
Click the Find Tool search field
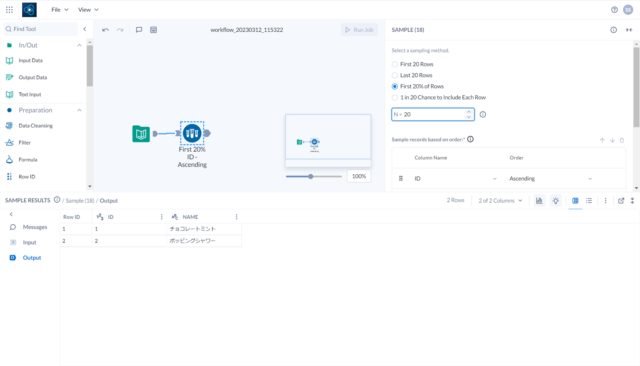click(40, 29)
